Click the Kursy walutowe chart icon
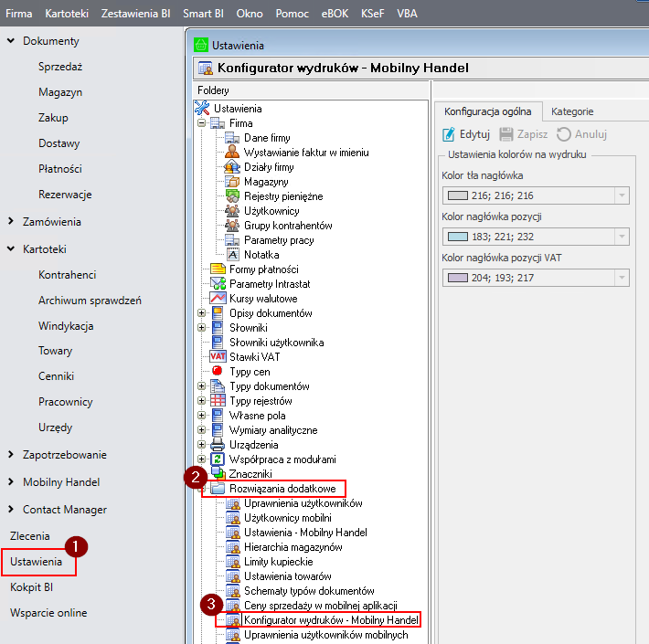Image resolution: width=649 pixels, height=644 pixels. (x=218, y=299)
